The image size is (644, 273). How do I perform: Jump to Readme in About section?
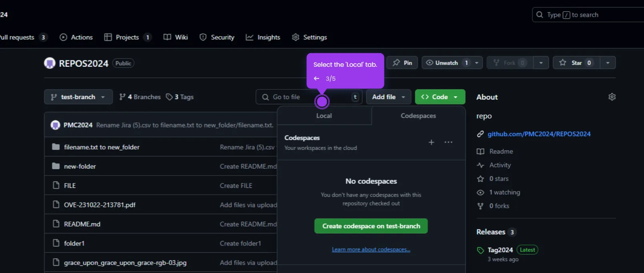501,151
